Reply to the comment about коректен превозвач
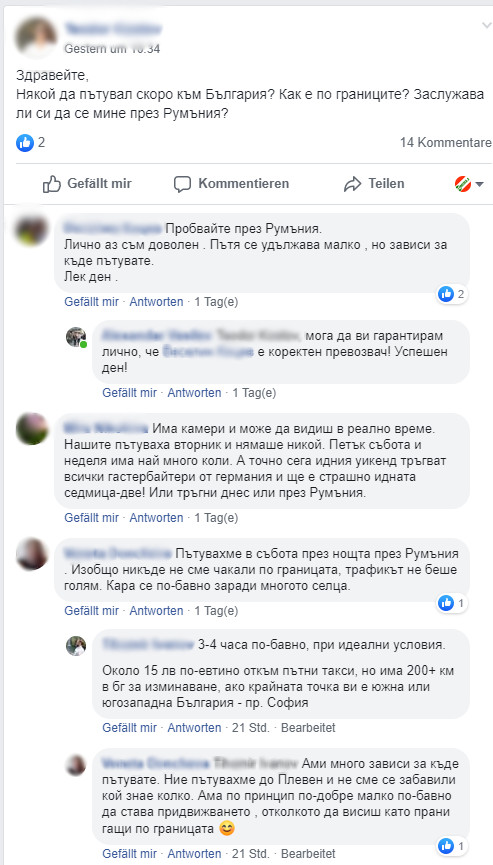493x865 pixels. pyautogui.click(x=194, y=393)
